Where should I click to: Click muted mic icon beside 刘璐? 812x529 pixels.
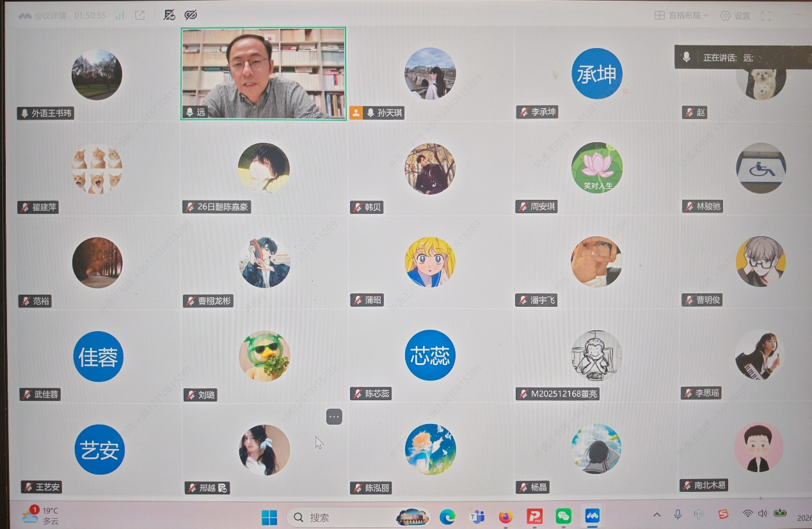(x=191, y=395)
